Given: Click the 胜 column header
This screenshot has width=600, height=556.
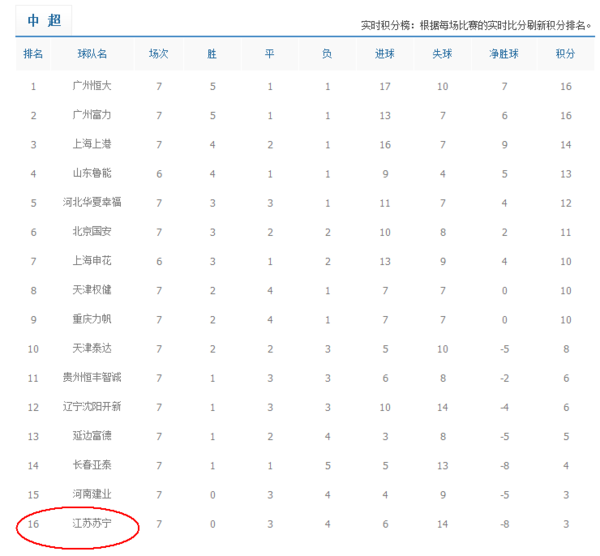Looking at the screenshot, I should [x=212, y=54].
